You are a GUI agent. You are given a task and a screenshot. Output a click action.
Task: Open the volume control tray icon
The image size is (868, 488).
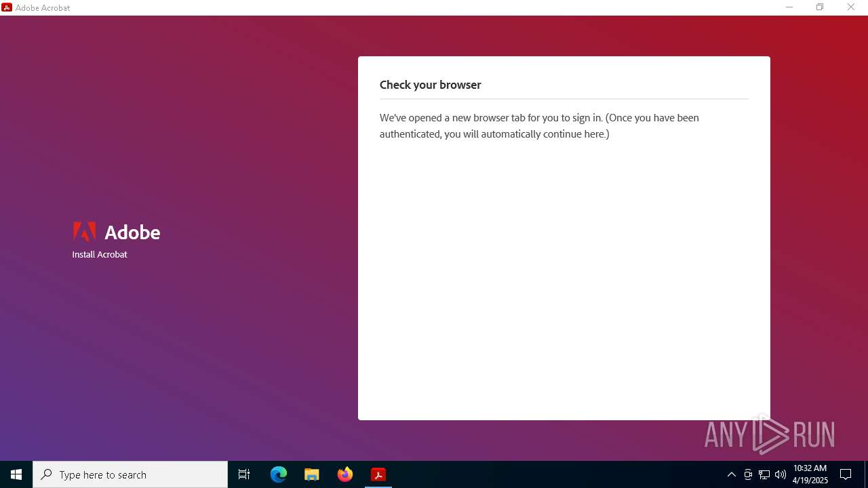point(781,474)
